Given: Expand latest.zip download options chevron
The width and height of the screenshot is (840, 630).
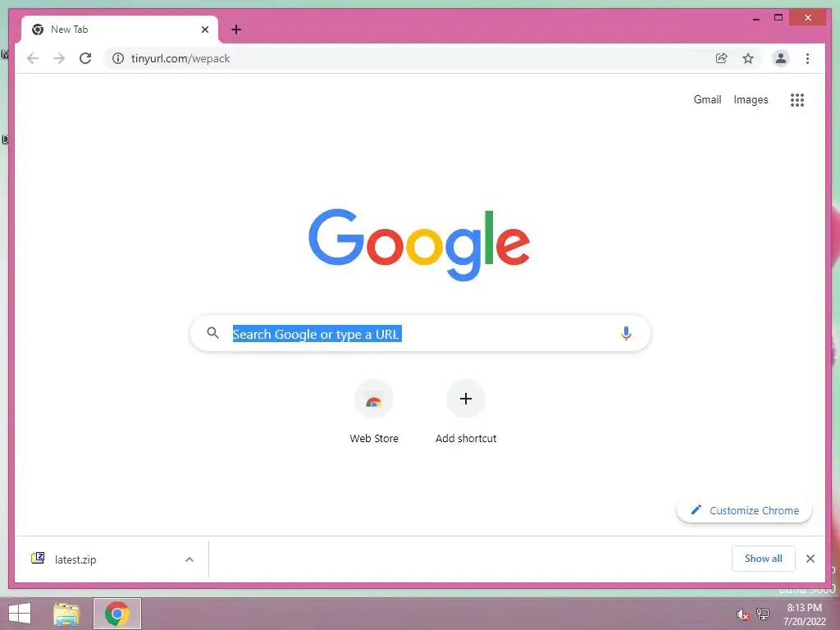Looking at the screenshot, I should click(189, 559).
